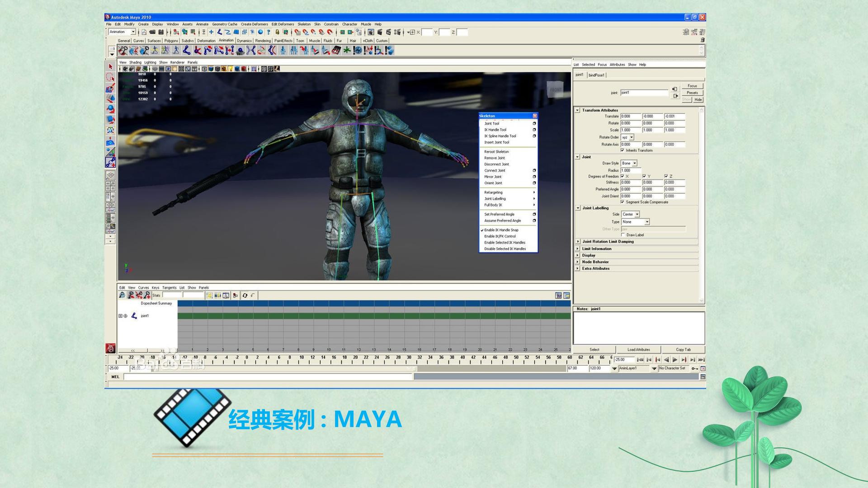This screenshot has height=488, width=868.
Task: Collapse the Transform Attributes section
Action: [577, 110]
